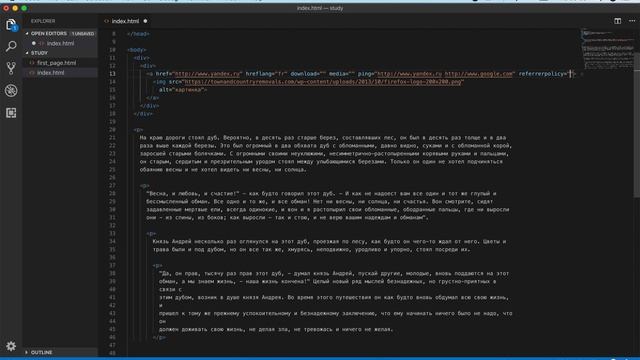The image size is (640, 360).
Task: Follow the firefox-logo image src link
Action: (x=322, y=82)
